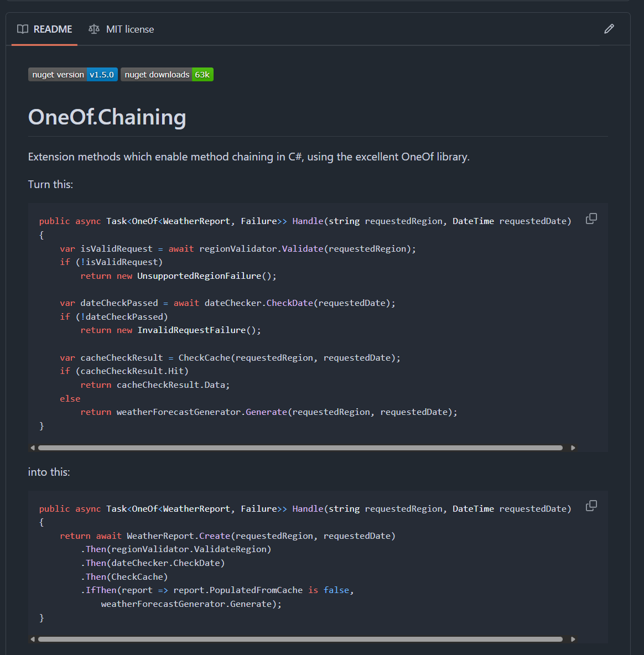
Task: Click 'if (cacheCheckResult.Hit)' code line
Action: (x=124, y=371)
